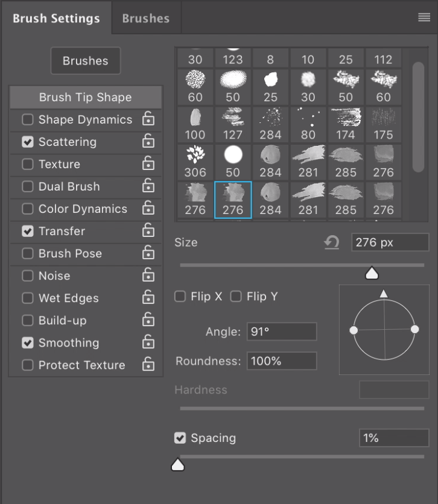Check the Flip X option

180,297
